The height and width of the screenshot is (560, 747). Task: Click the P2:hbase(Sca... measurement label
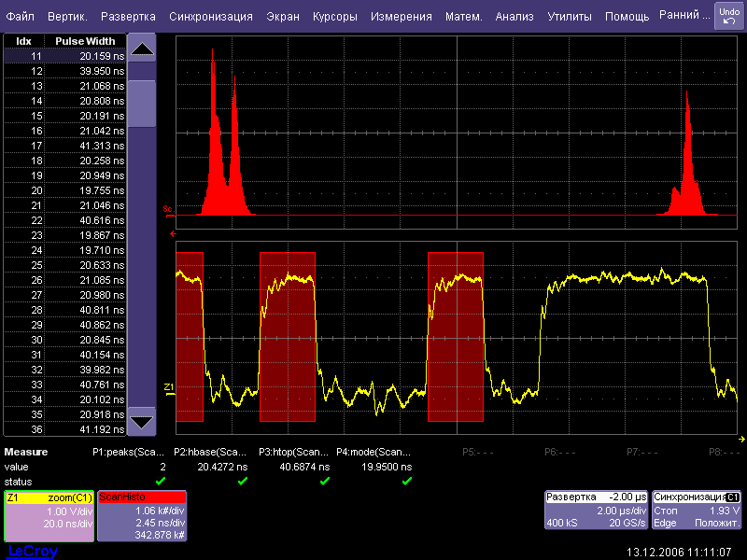click(210, 452)
